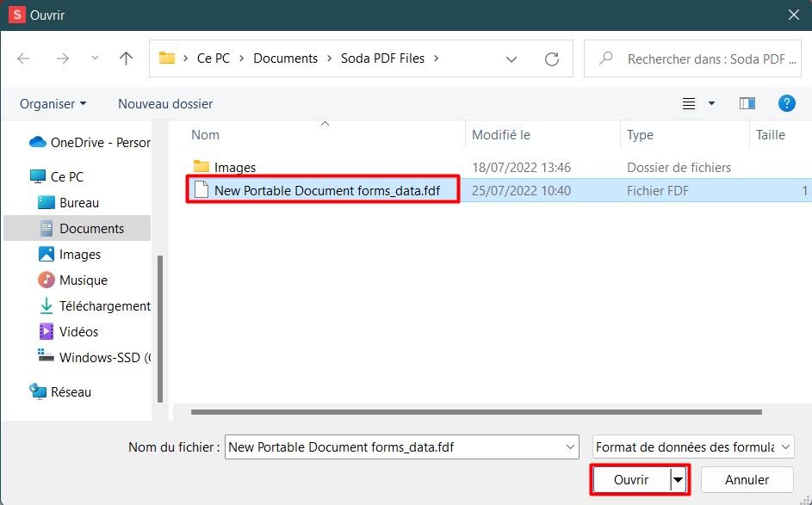Expand address bar history dropdown
The width and height of the screenshot is (812, 505).
511,59
